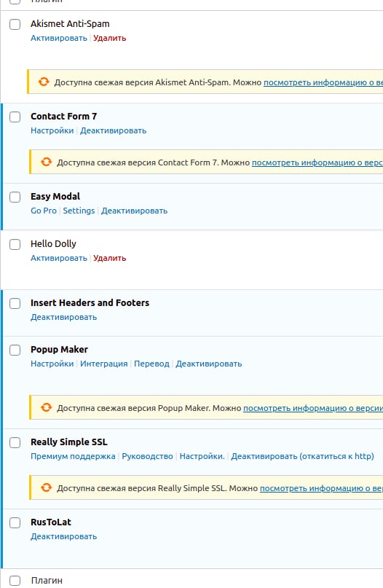Click Премиум поддержка for Really Simple SSL
The width and height of the screenshot is (383, 588).
(73, 456)
